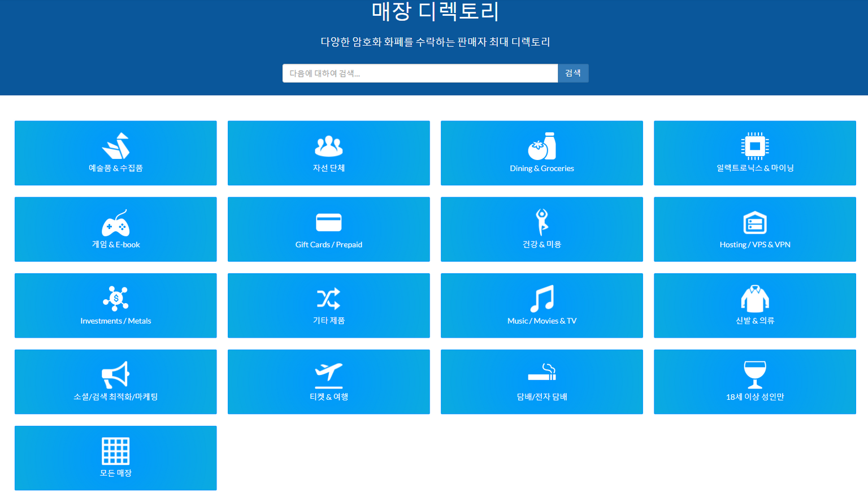Open 일렉트로닉스 & 마이닝 category
This screenshot has height=496, width=868.
[755, 153]
